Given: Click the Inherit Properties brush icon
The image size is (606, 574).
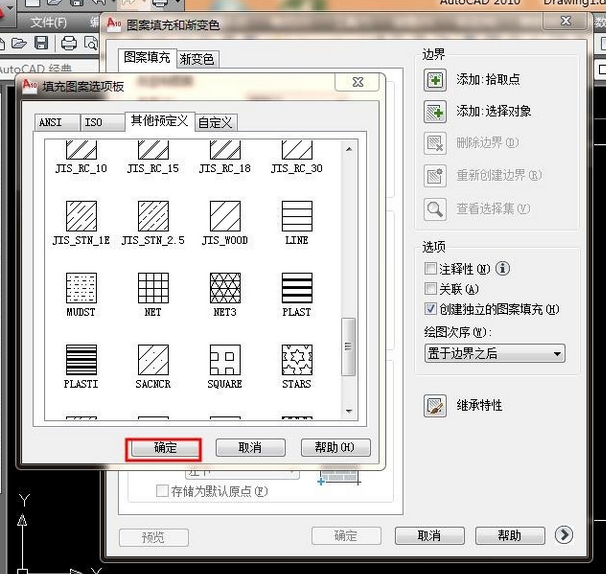Looking at the screenshot, I should pyautogui.click(x=435, y=405).
